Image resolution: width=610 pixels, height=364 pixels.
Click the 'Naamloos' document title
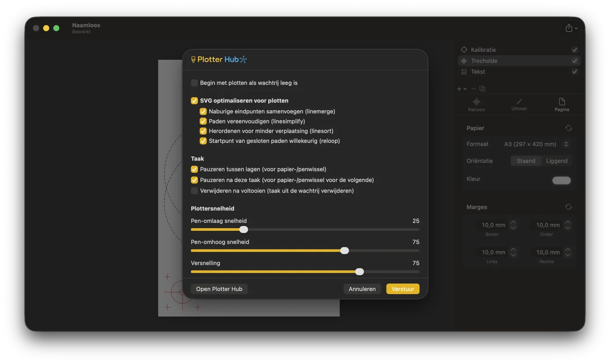click(86, 25)
